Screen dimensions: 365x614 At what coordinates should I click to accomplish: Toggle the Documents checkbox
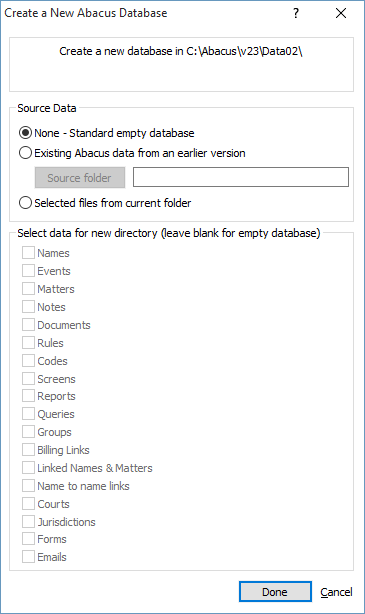click(28, 325)
